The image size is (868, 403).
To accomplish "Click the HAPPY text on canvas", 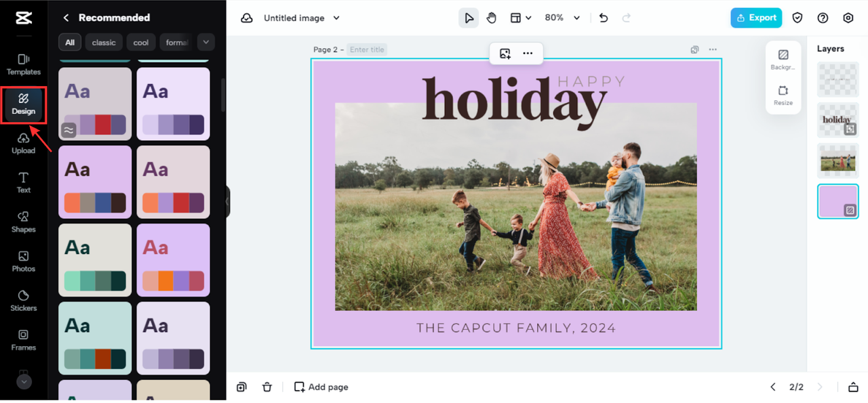I will tap(591, 81).
